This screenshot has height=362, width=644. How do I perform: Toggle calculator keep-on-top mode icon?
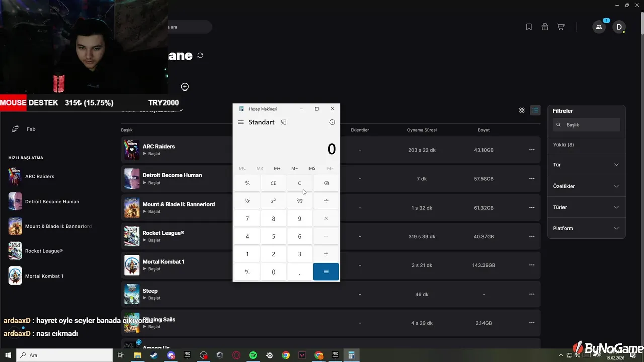click(x=284, y=122)
